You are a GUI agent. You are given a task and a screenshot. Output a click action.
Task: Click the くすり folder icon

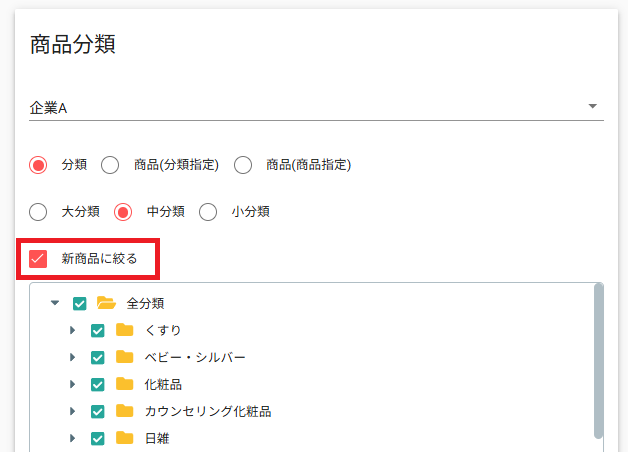point(125,330)
